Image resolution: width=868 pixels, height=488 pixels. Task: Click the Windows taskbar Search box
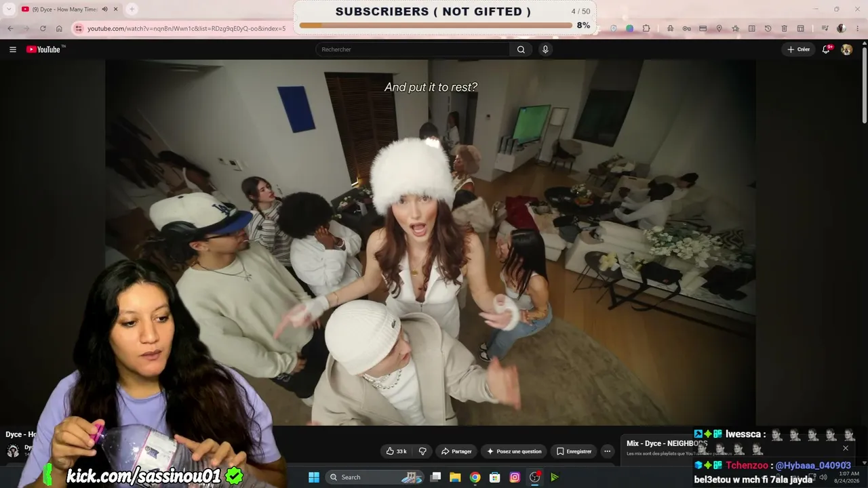click(x=374, y=477)
